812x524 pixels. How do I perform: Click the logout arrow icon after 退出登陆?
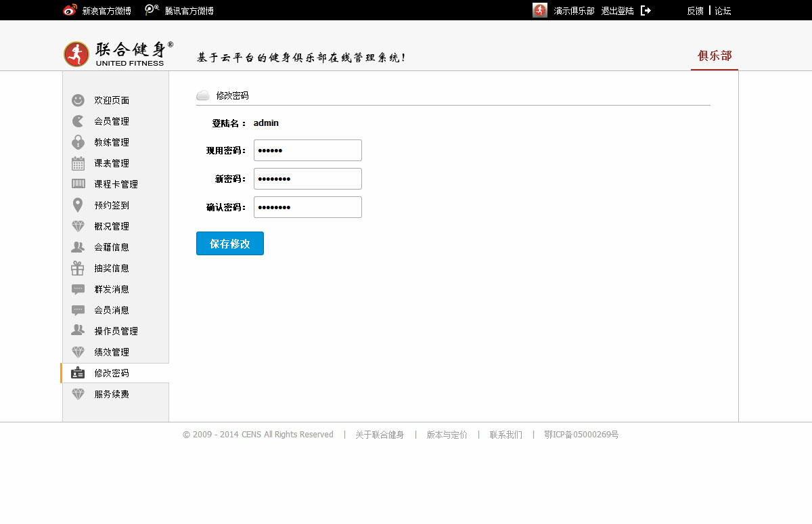pyautogui.click(x=646, y=10)
